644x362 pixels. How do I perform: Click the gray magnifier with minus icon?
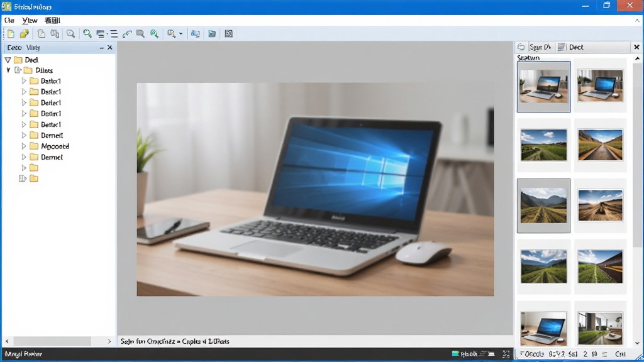click(70, 34)
